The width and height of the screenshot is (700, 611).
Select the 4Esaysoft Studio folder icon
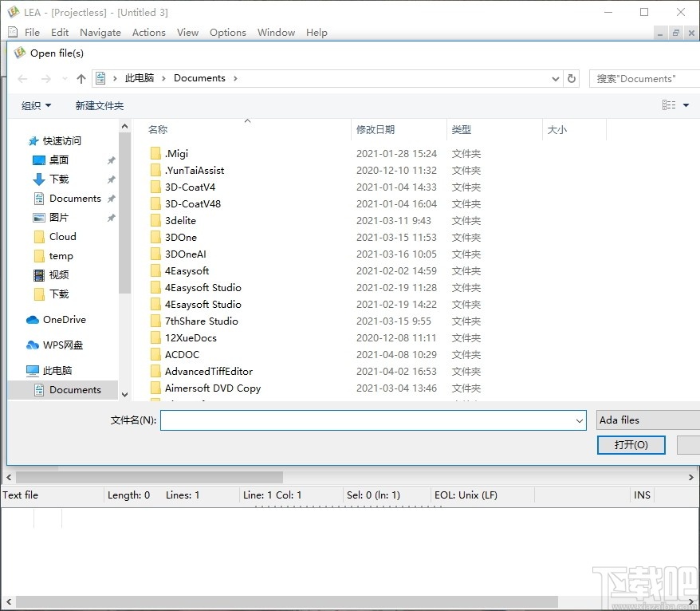click(155, 304)
